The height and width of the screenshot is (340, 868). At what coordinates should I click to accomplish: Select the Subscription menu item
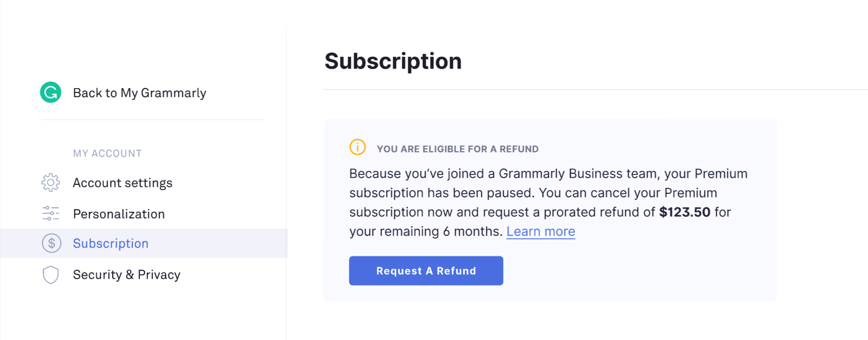[x=110, y=244]
